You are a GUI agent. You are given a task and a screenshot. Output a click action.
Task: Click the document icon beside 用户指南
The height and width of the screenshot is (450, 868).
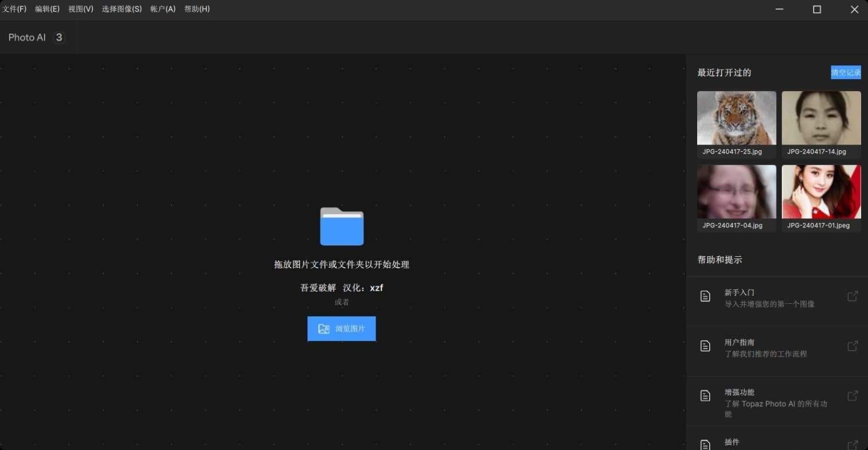[x=705, y=346]
